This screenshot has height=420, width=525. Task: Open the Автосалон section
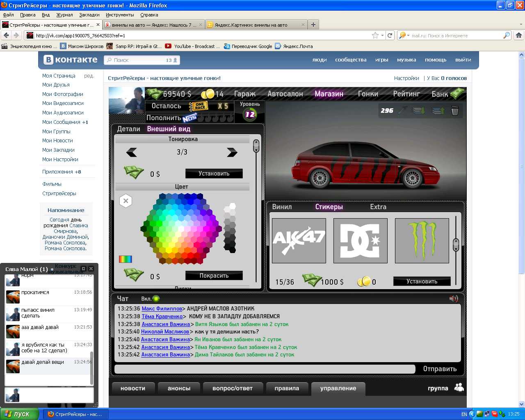(285, 94)
